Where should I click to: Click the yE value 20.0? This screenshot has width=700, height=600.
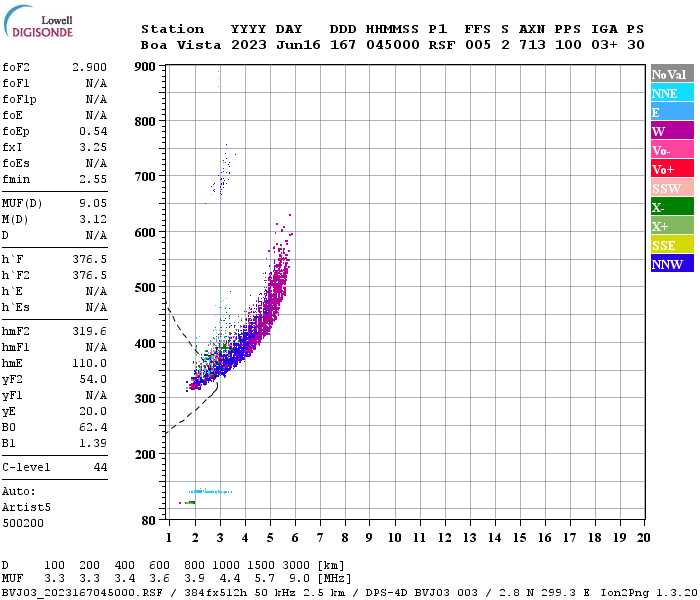tap(93, 412)
